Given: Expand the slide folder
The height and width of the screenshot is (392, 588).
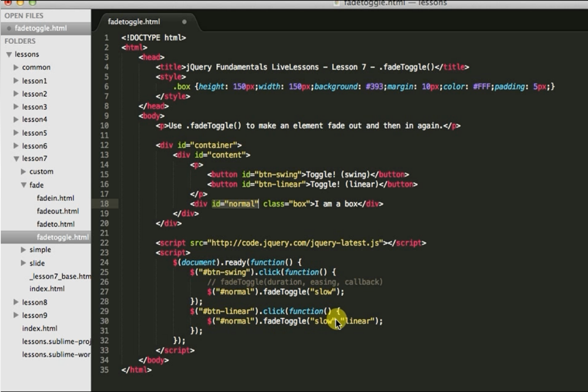Looking at the screenshot, I should [24, 263].
